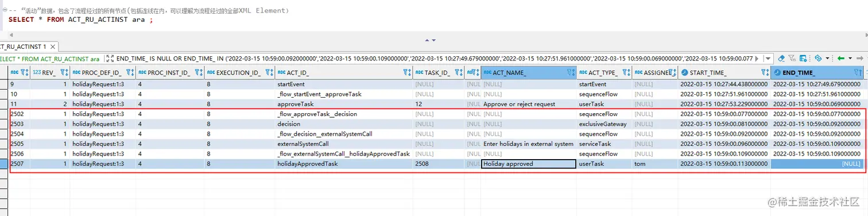Select ID cell 2502
The height and width of the screenshot is (216, 868).
click(x=20, y=114)
